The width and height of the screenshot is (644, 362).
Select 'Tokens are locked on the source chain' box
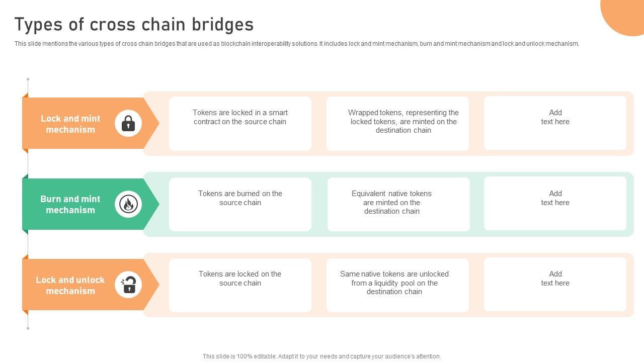click(240, 285)
